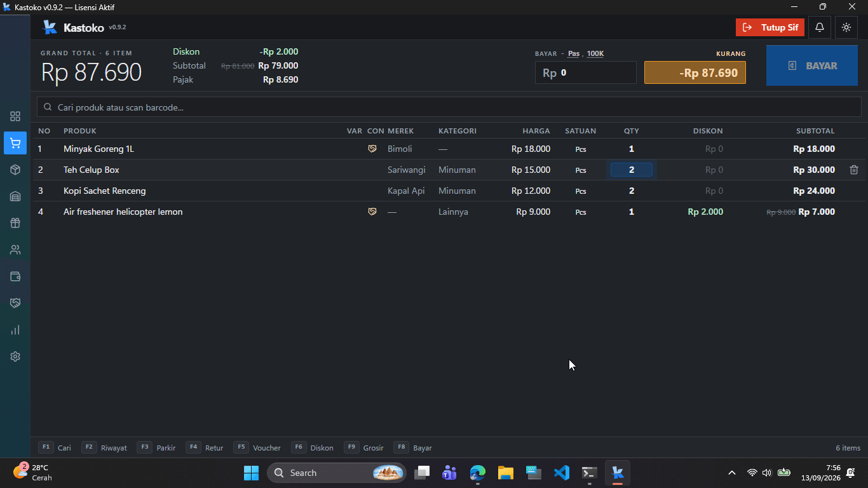868x488 pixels.
Task: Select the shopping cart cashier icon
Action: pos(15,143)
